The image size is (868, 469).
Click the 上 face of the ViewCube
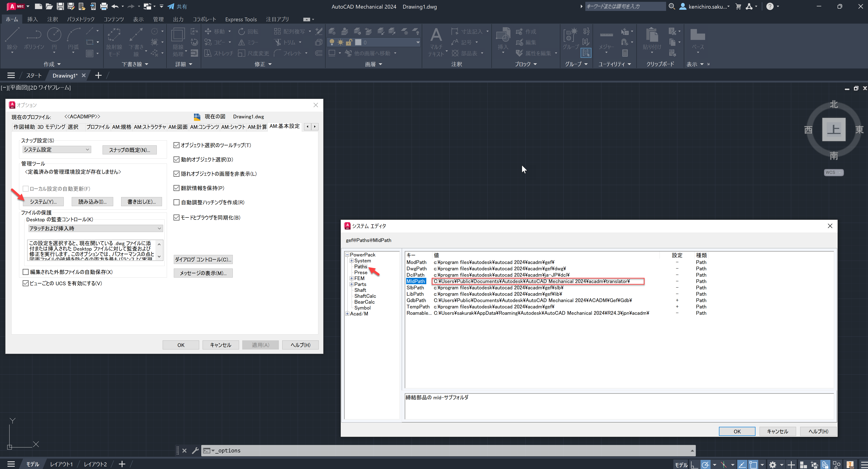tap(834, 129)
